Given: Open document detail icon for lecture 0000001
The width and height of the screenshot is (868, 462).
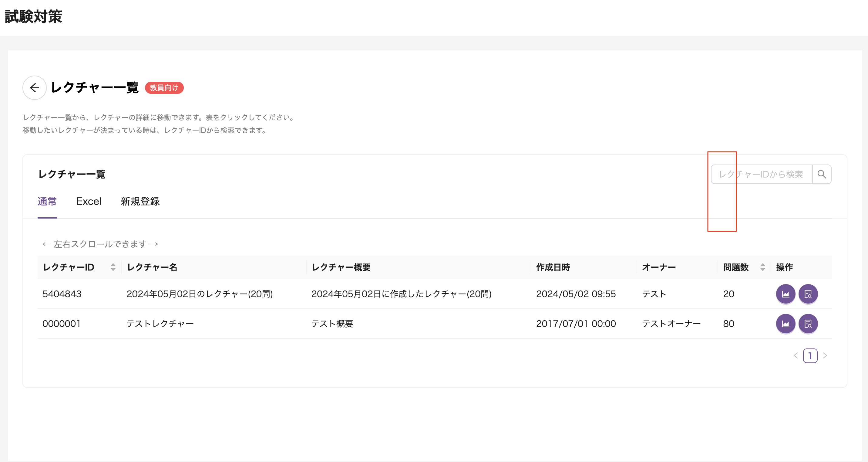Looking at the screenshot, I should (808, 323).
